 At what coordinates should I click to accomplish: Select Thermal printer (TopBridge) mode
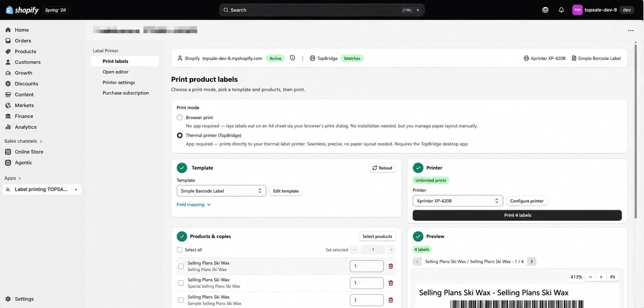[x=180, y=135]
